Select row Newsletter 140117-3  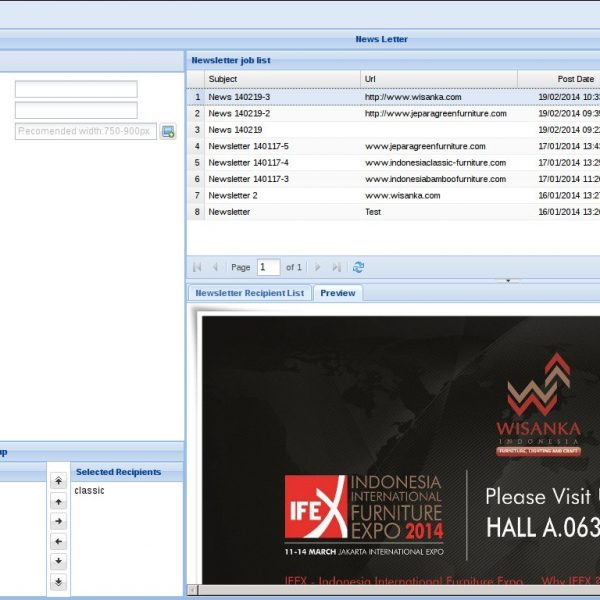[393, 179]
